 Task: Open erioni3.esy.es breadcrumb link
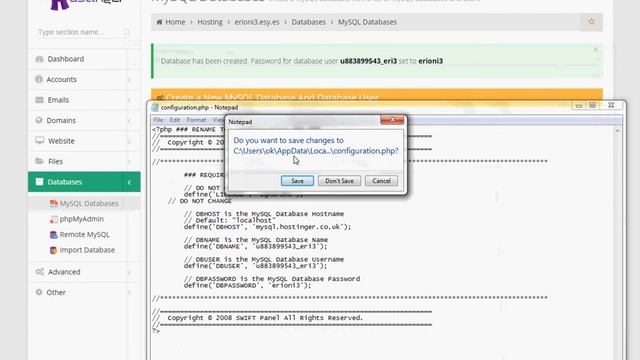point(257,22)
